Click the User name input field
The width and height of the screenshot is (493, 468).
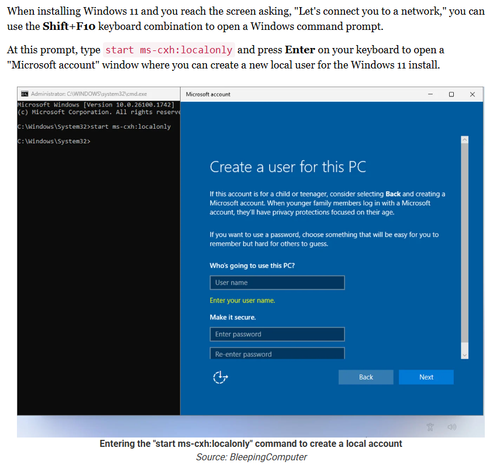pos(277,283)
